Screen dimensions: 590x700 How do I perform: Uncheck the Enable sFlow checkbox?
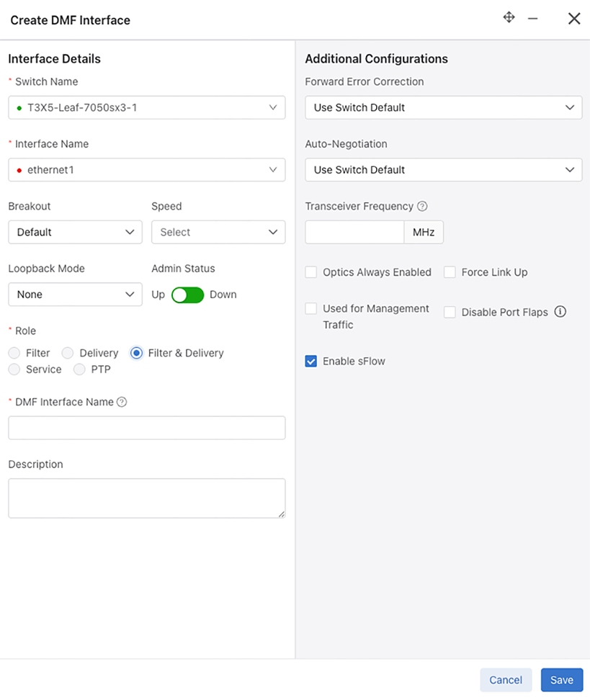311,362
